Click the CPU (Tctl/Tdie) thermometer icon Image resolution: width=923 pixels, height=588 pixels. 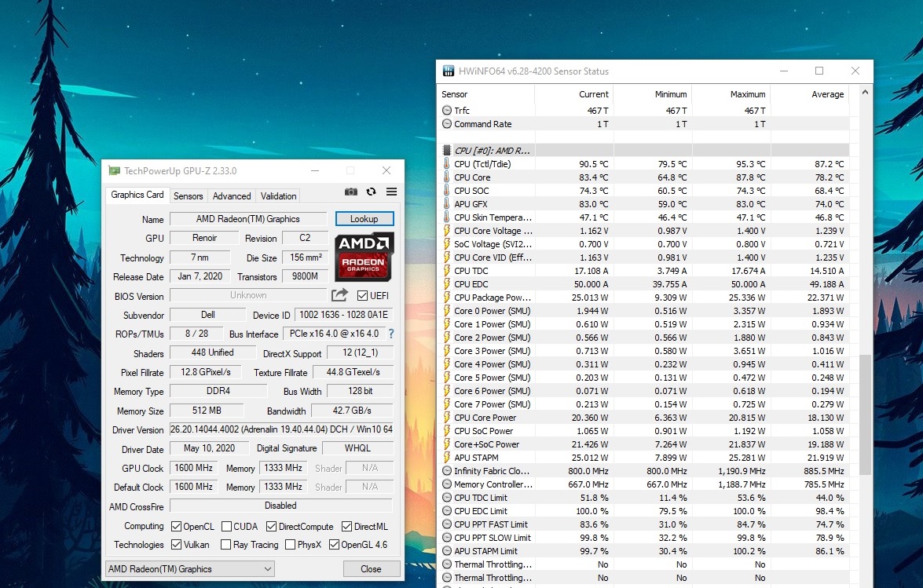coord(447,163)
